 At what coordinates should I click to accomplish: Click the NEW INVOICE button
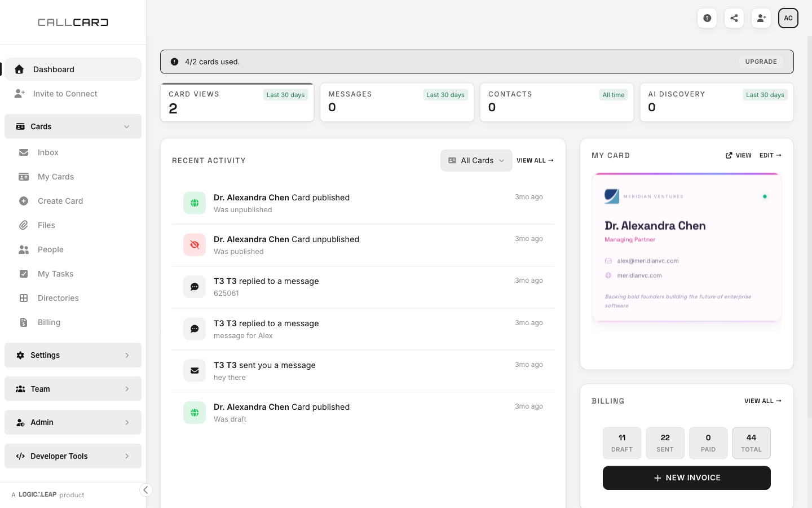click(x=687, y=478)
